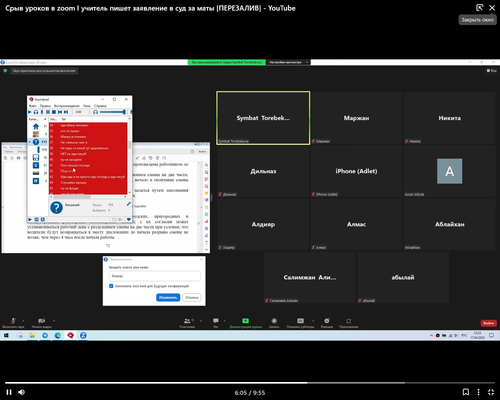Click green Share Screen button in Zoom

pos(246,322)
